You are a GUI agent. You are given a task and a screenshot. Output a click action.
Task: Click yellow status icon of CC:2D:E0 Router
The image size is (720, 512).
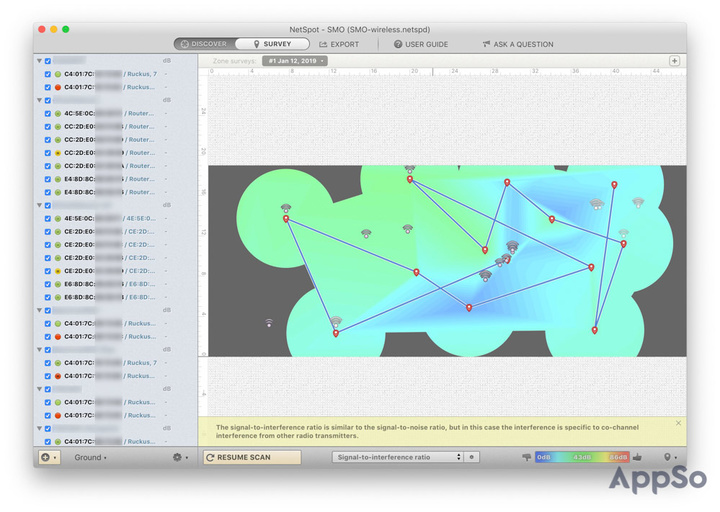pyautogui.click(x=58, y=153)
